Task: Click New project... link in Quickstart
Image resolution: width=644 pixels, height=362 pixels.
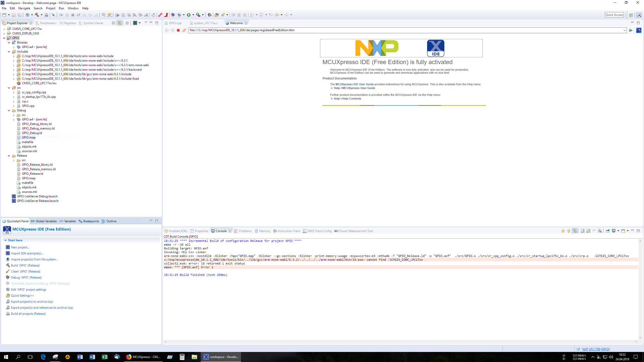Action: [20, 247]
